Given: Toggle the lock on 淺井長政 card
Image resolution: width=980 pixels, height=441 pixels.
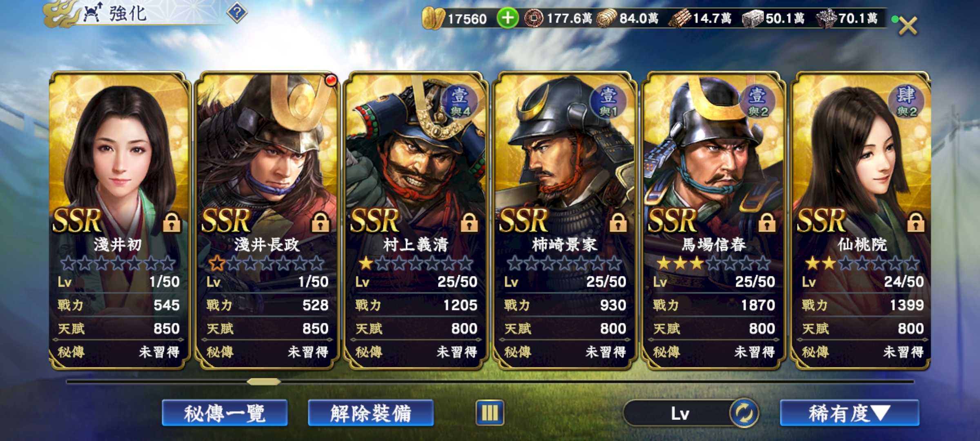Looking at the screenshot, I should pos(321,223).
